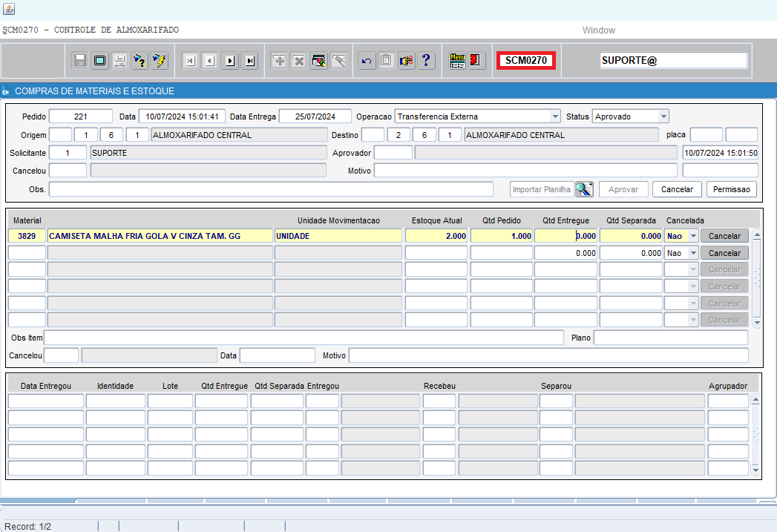Click the magnifier icon next to Importar Planilha
This screenshot has width=777, height=532.
point(584,189)
